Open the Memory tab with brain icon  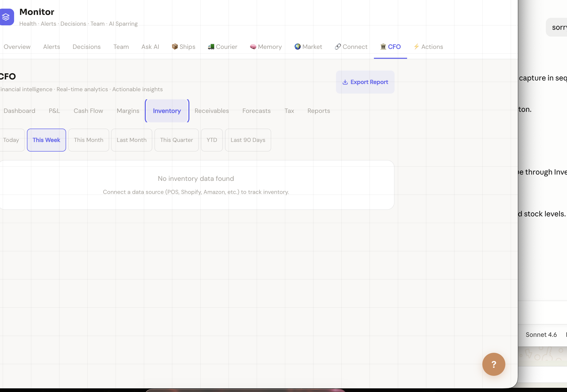coord(266,47)
